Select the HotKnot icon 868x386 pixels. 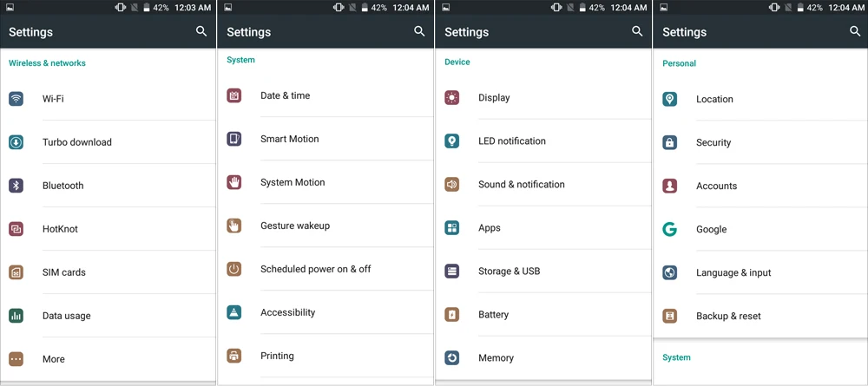point(16,229)
